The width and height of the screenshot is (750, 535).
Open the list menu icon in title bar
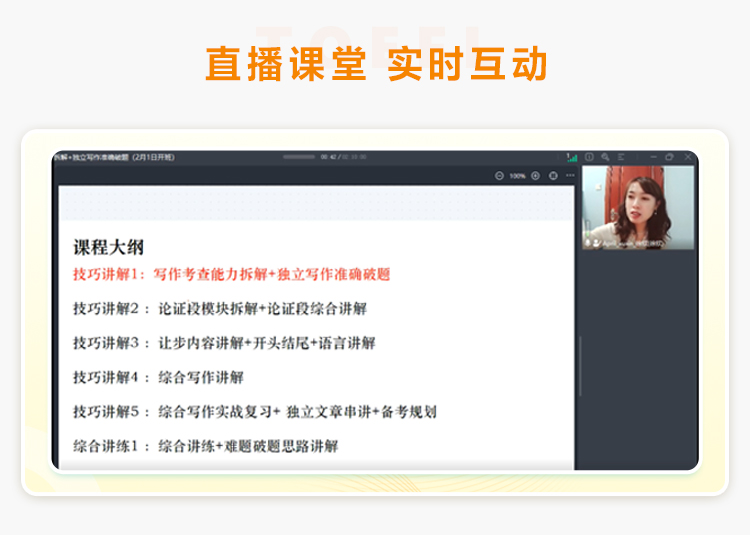(x=621, y=157)
